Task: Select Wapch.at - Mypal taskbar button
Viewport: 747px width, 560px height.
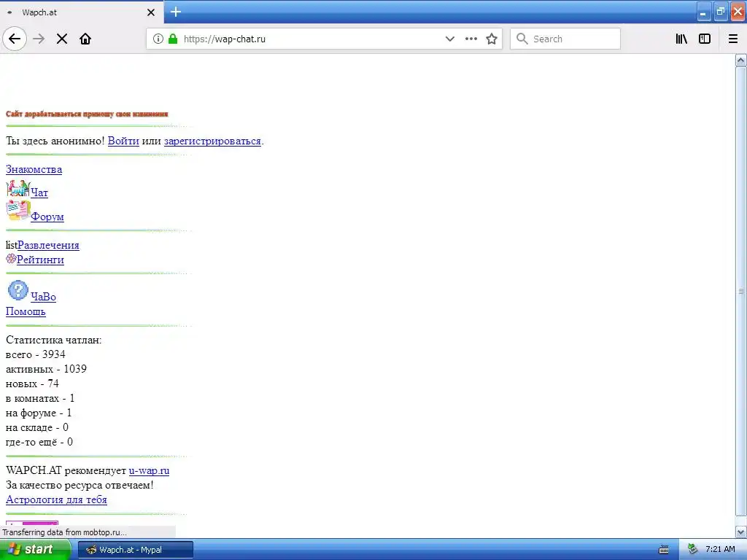Action: click(x=136, y=550)
